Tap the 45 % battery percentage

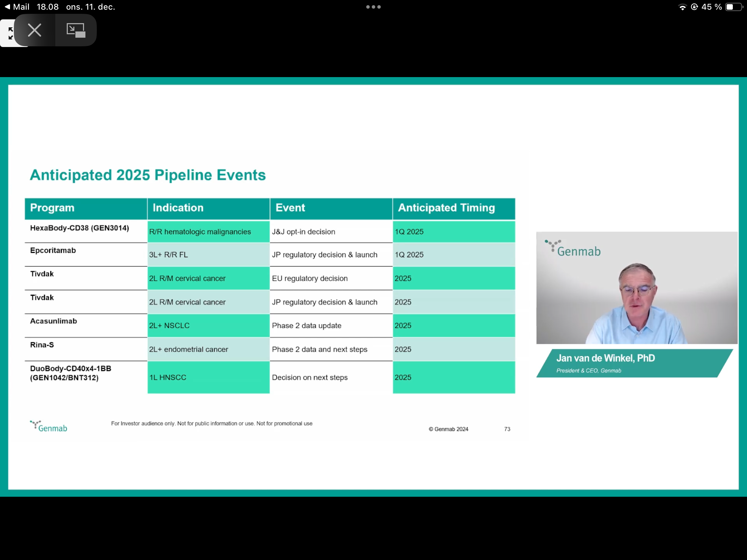coord(712,7)
